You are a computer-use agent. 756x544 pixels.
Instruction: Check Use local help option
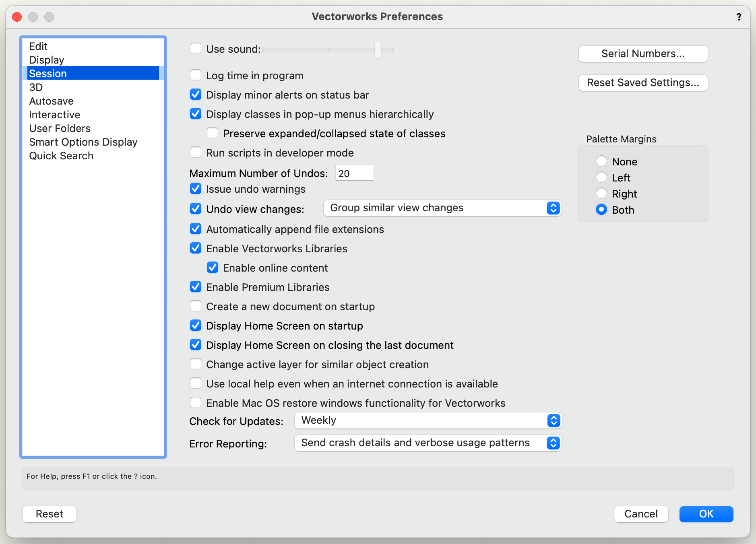196,383
